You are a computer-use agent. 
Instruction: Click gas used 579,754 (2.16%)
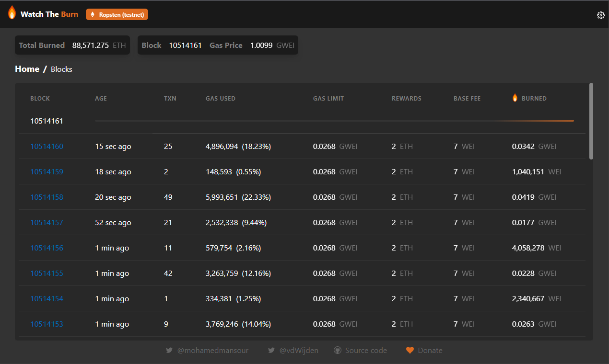[x=234, y=248]
